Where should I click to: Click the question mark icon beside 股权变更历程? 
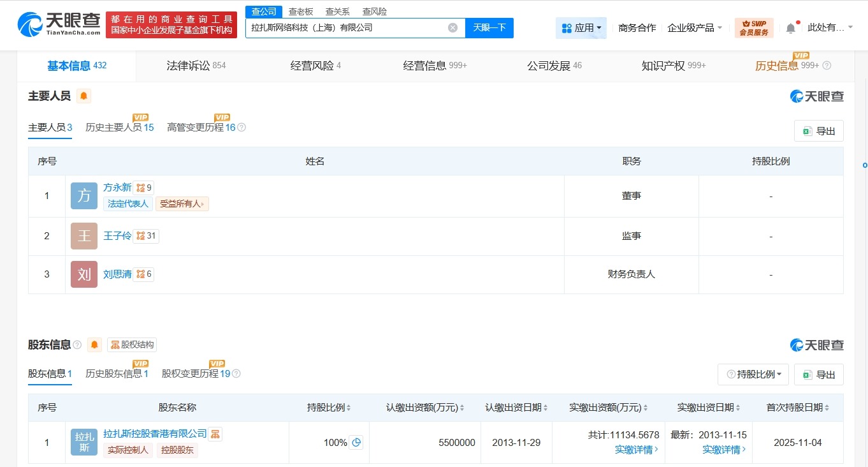(236, 374)
